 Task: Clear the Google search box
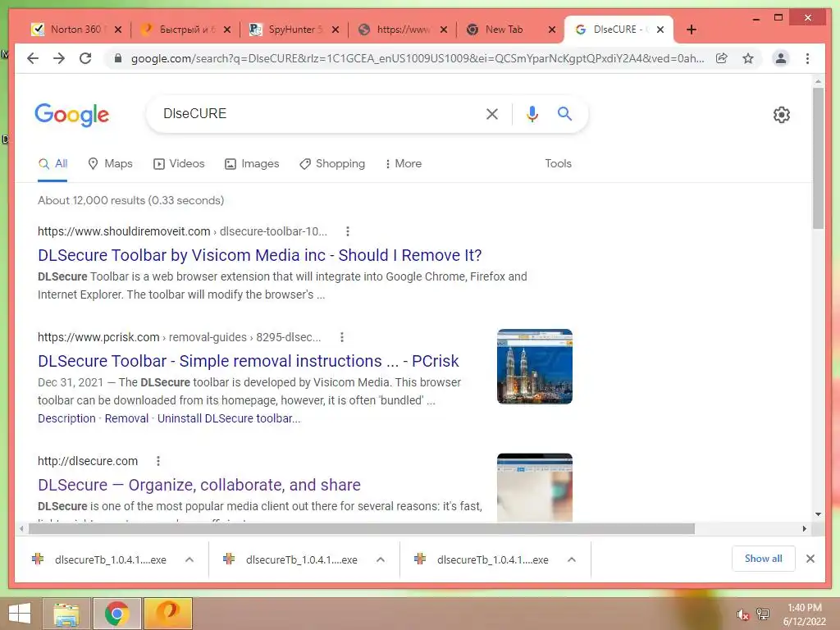(x=492, y=113)
